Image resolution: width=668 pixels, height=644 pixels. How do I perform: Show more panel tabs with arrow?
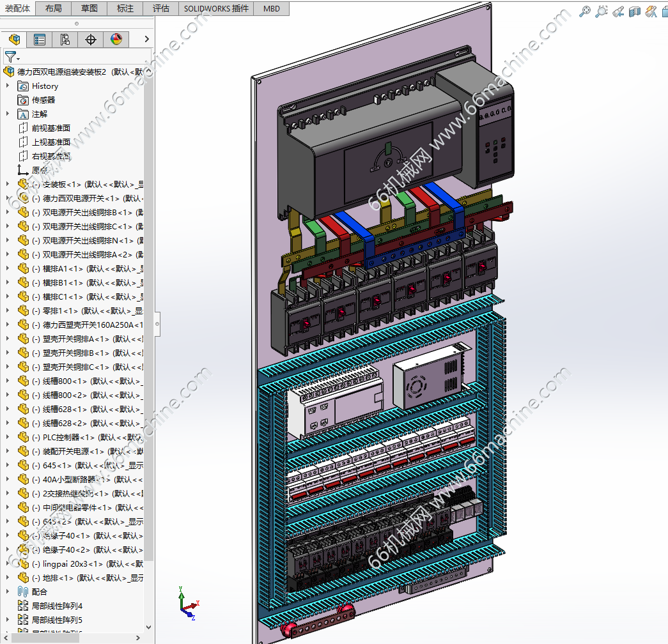pyautogui.click(x=146, y=40)
